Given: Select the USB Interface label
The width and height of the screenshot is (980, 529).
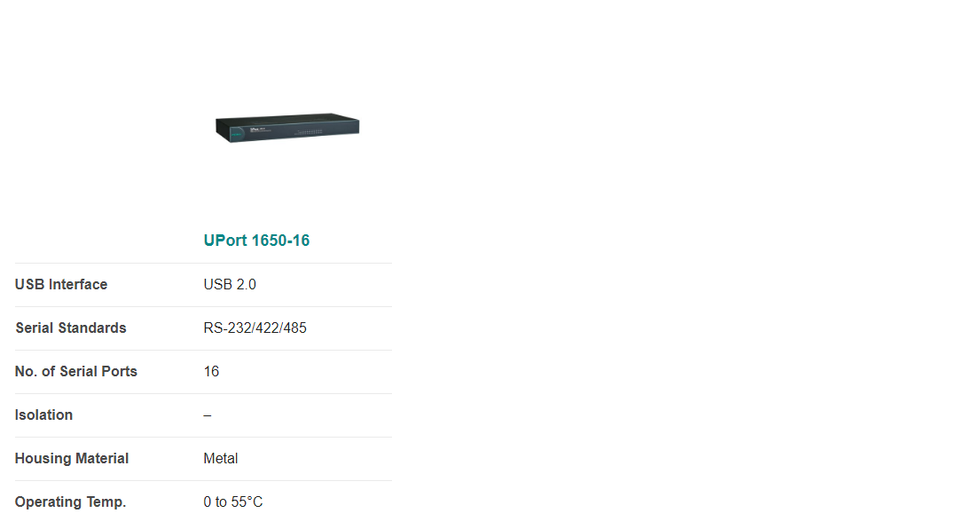Looking at the screenshot, I should 61,285.
